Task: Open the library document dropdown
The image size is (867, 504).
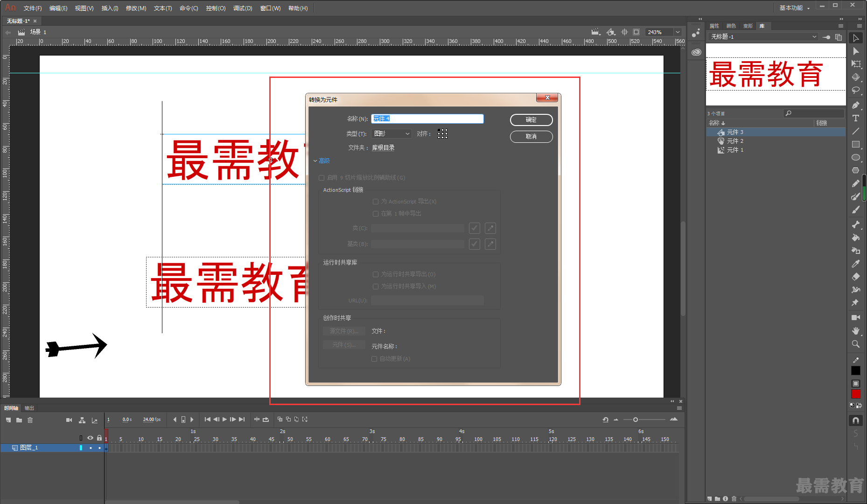Action: click(x=763, y=37)
